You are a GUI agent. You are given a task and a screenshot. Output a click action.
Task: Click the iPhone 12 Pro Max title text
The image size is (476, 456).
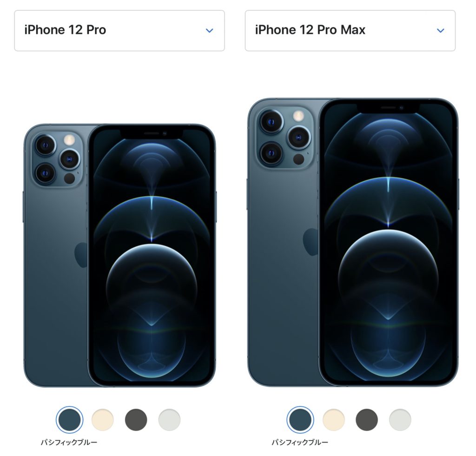tap(310, 30)
